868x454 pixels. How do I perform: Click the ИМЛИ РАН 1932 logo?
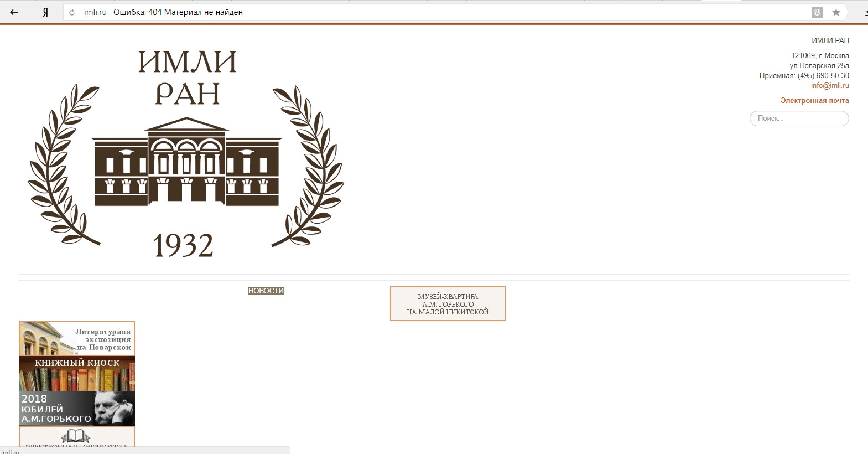tap(186, 154)
